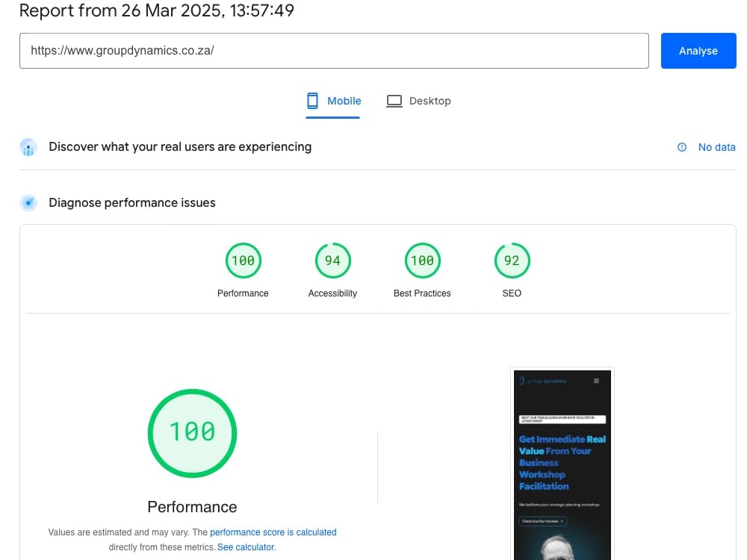Click the desktop laptop icon
Image resolution: width=747 pixels, height=560 pixels.
[394, 101]
